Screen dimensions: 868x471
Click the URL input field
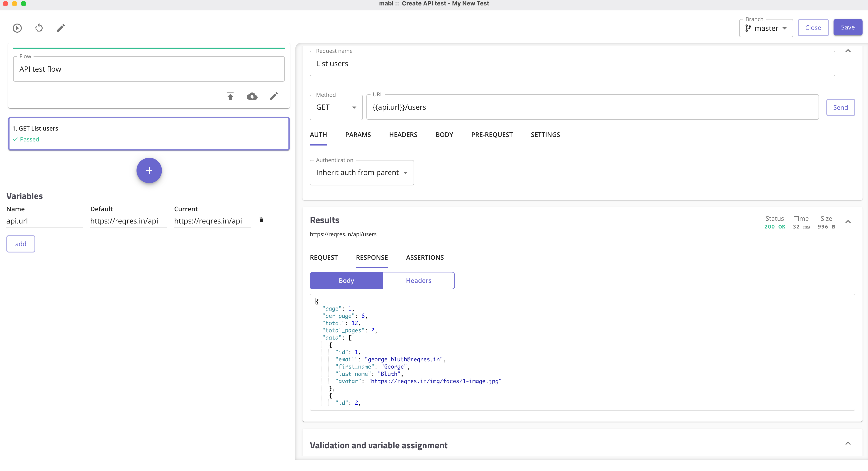tap(592, 107)
